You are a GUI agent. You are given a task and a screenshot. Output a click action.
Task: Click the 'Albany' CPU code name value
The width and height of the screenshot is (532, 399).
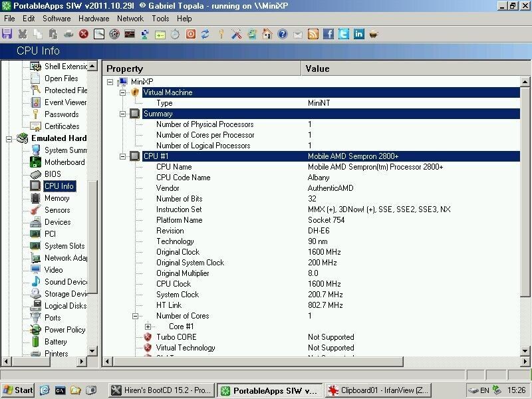point(319,178)
